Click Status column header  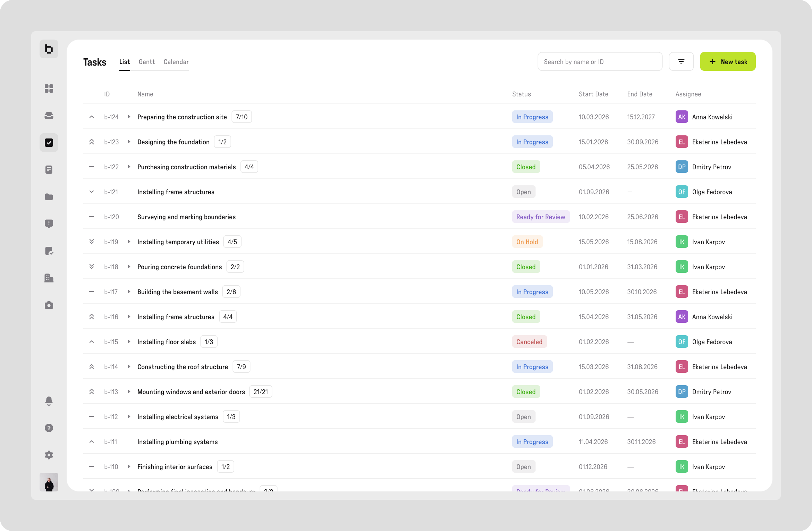click(522, 94)
